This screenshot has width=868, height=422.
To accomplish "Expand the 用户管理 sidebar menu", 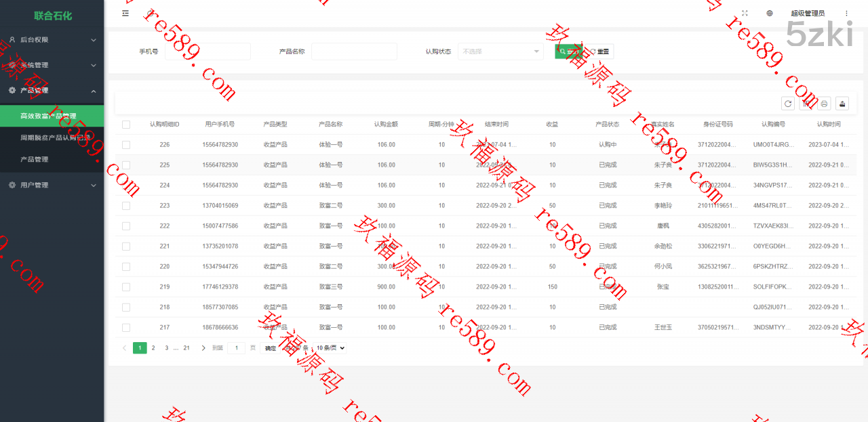I will pos(52,185).
